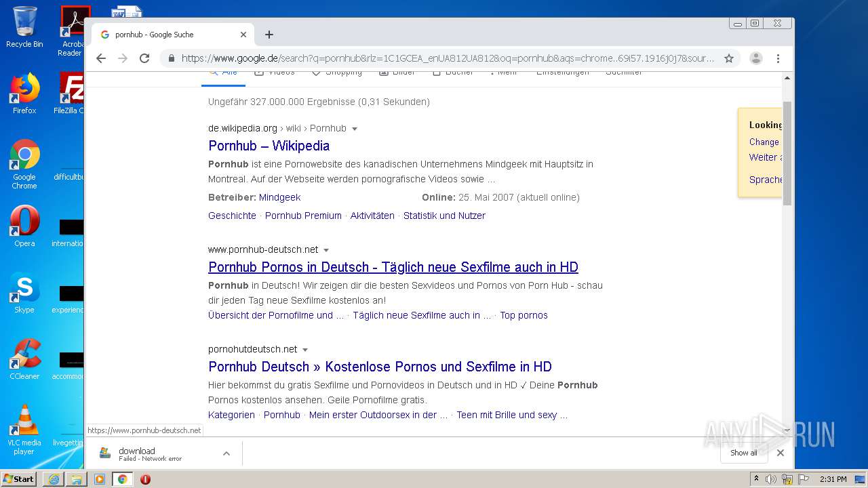Open Windows Explorer from the taskbar

tap(77, 479)
